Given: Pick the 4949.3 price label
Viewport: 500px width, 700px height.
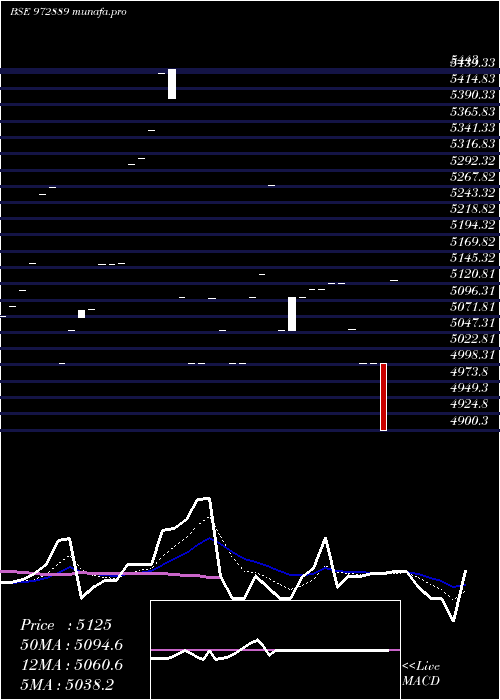Looking at the screenshot, I should (469, 388).
